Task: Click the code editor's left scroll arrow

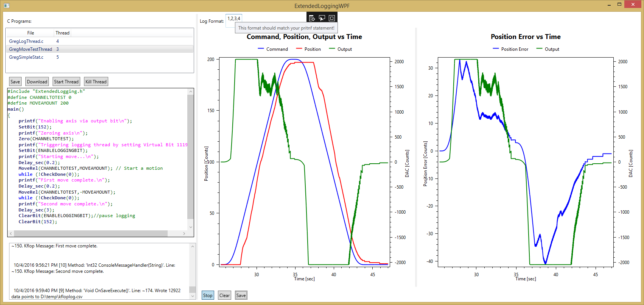Action: (x=11, y=233)
